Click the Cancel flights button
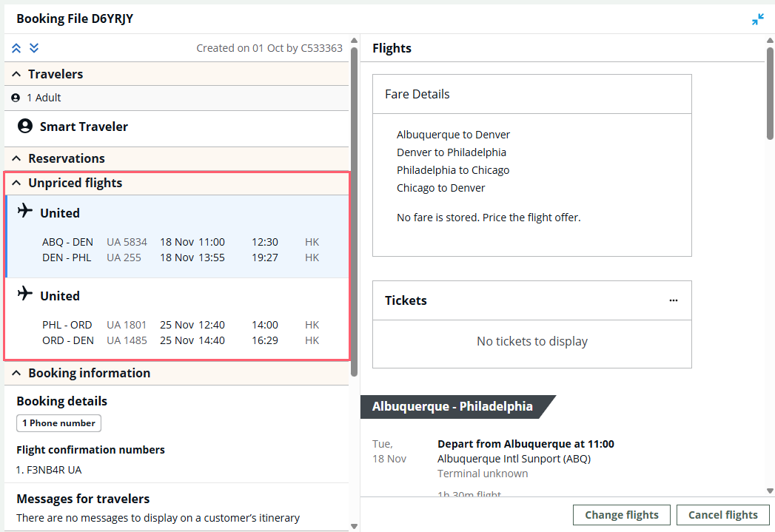 click(722, 515)
